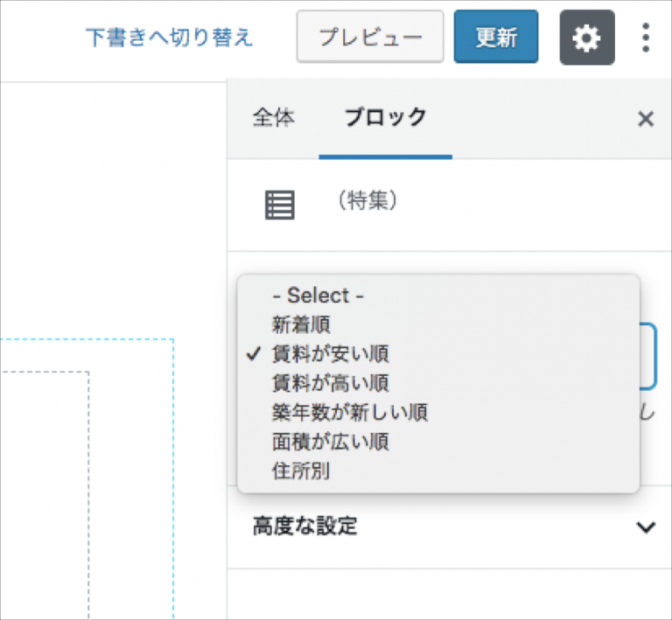Choose 住所別 option

[x=438, y=470]
